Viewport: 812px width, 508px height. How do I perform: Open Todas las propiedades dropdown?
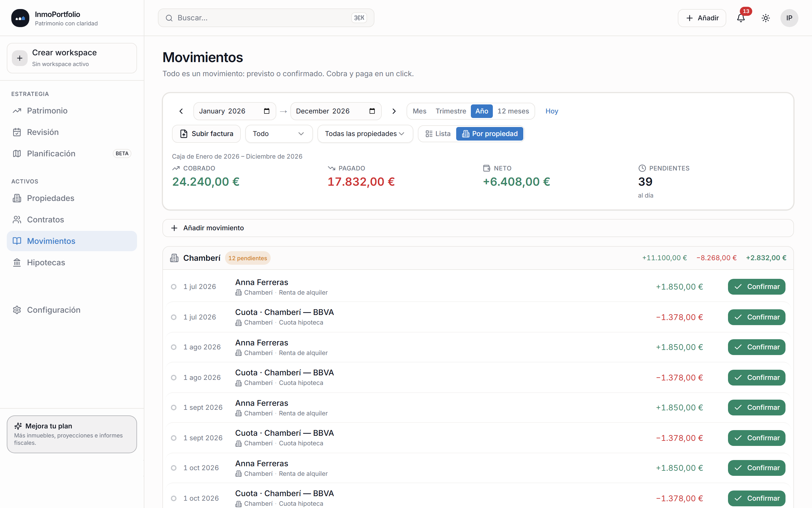click(365, 134)
